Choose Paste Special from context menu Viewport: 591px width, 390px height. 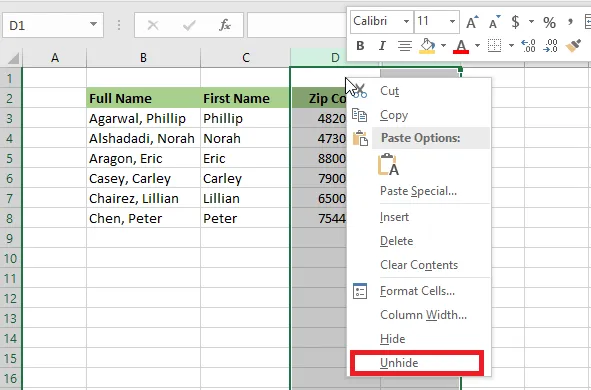[419, 191]
